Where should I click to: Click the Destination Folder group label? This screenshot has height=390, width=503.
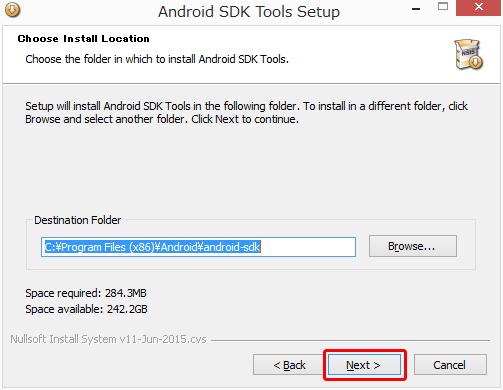pos(77,220)
